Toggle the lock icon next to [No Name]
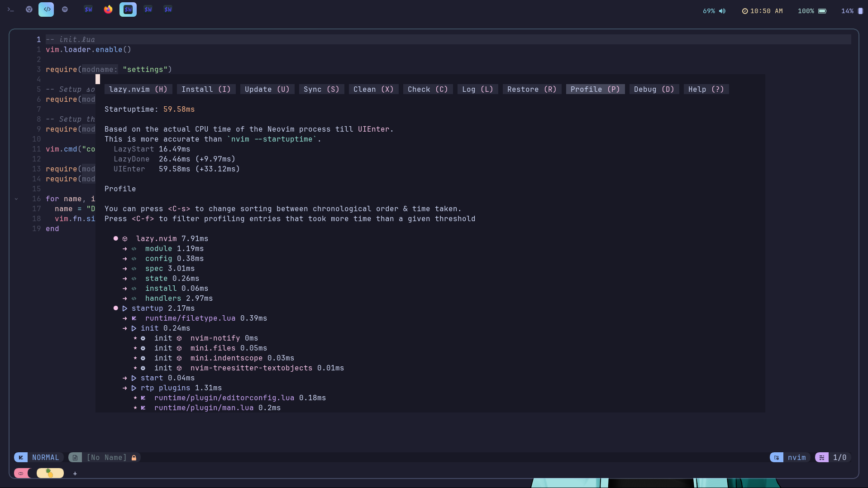 tap(134, 457)
